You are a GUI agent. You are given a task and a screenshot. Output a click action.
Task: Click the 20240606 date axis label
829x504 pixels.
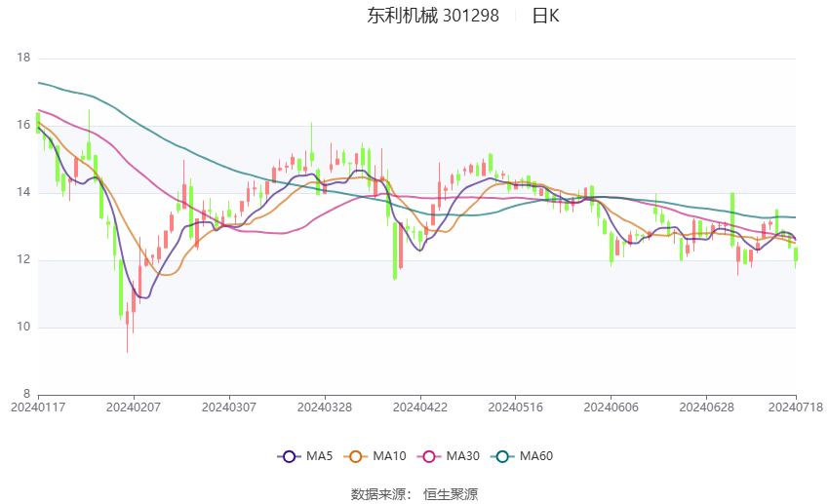(x=611, y=407)
